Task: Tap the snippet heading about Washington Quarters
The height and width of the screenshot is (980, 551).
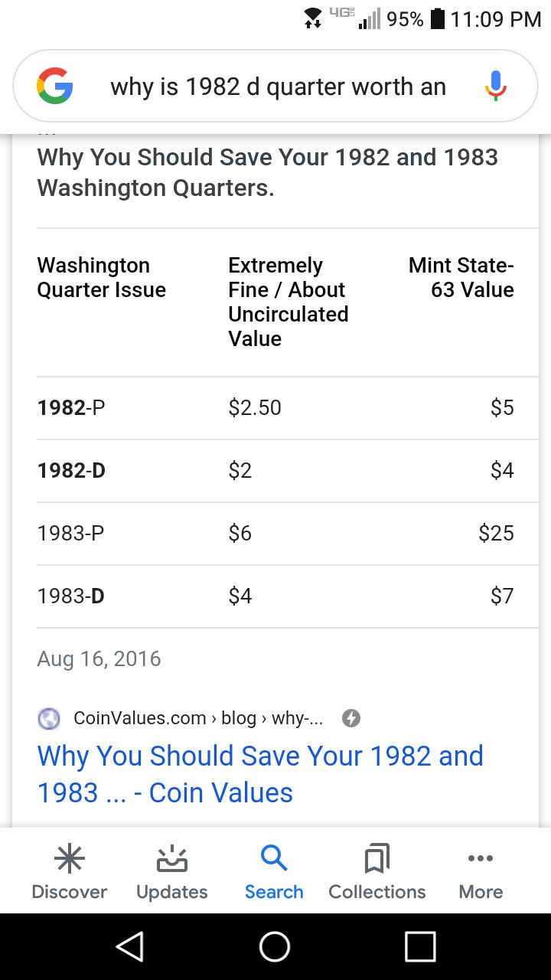Action: (x=268, y=172)
